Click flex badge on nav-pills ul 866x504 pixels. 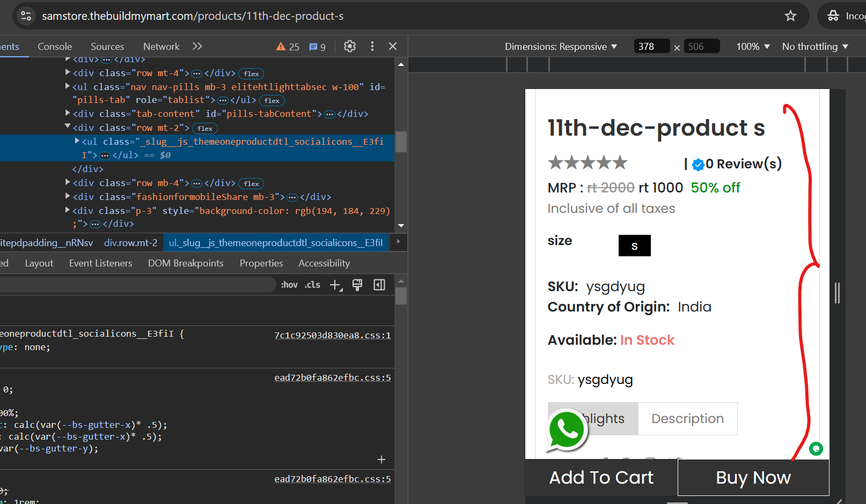pyautogui.click(x=272, y=100)
